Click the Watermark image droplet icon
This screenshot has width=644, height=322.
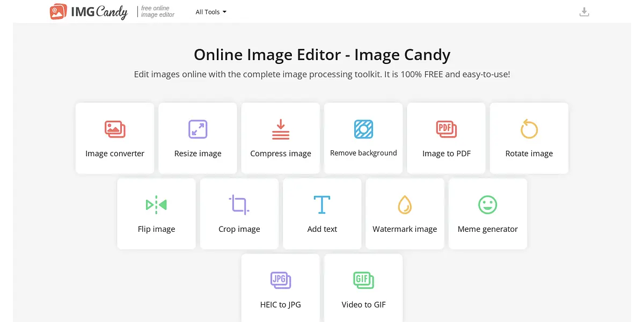click(x=405, y=204)
